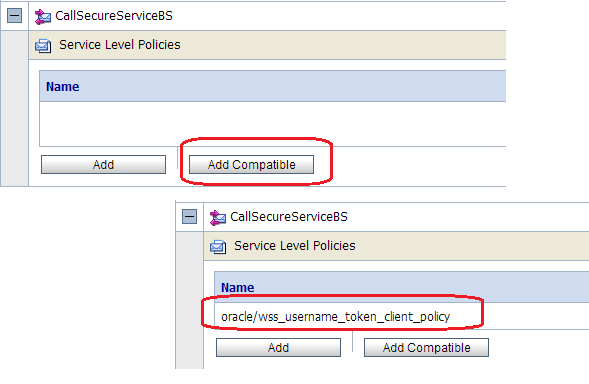The width and height of the screenshot is (589, 384).
Task: Select oracle/wss_username_token_client_policy row
Action: tap(402, 316)
